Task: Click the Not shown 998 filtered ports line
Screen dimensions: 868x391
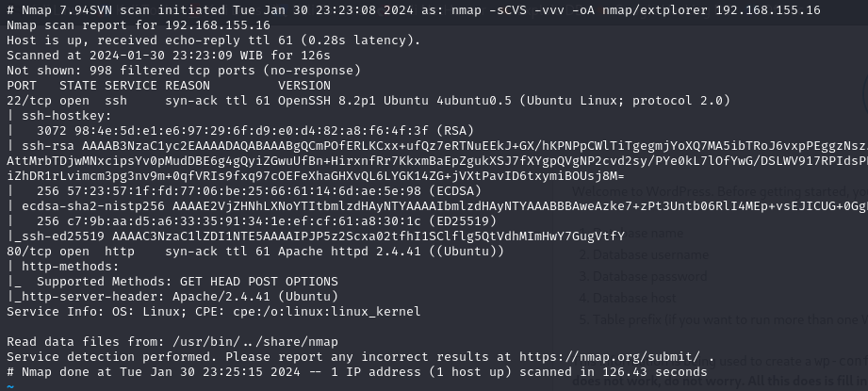Action: [x=184, y=71]
